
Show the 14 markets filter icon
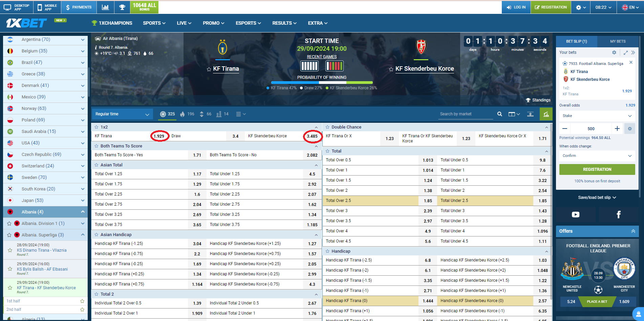[x=222, y=114]
